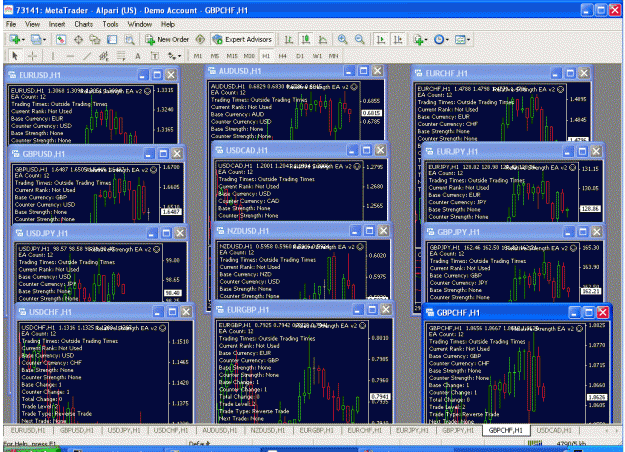Open the File menu

11,24
